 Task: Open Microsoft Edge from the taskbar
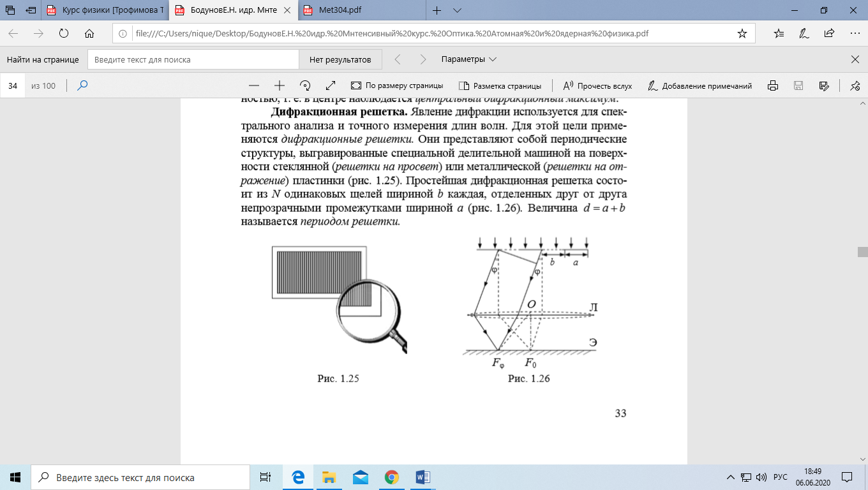point(297,477)
